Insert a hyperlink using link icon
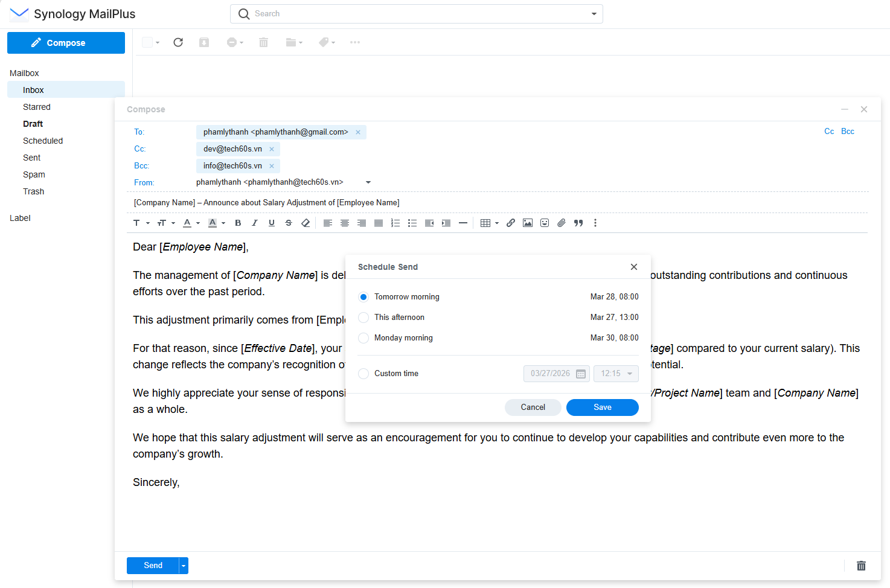Viewport: 890px width, 588px height. [x=511, y=223]
